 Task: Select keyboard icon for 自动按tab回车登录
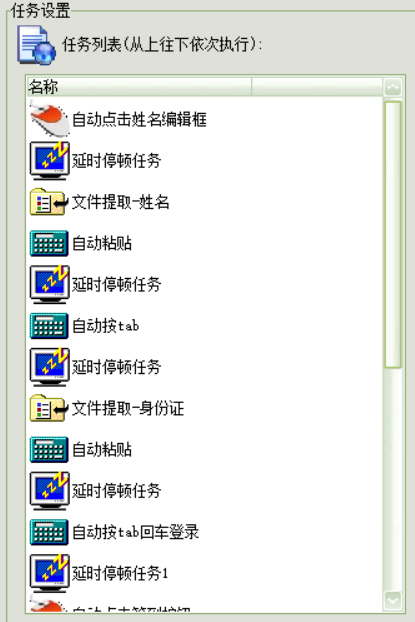tap(49, 532)
